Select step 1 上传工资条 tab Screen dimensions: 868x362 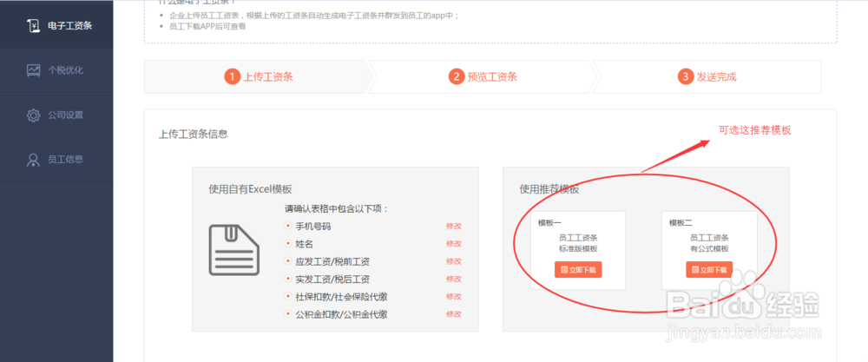pyautogui.click(x=259, y=77)
